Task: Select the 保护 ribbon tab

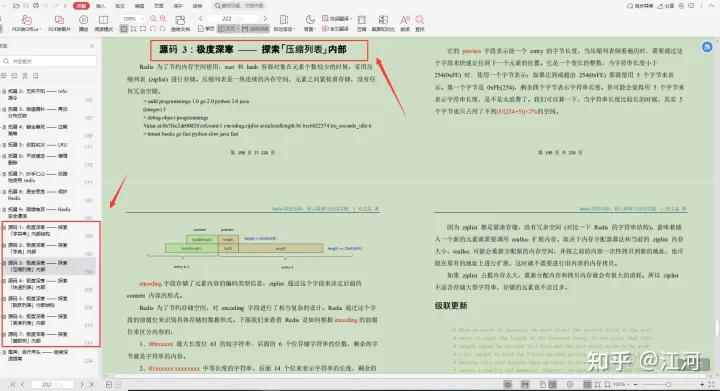Action: click(178, 6)
